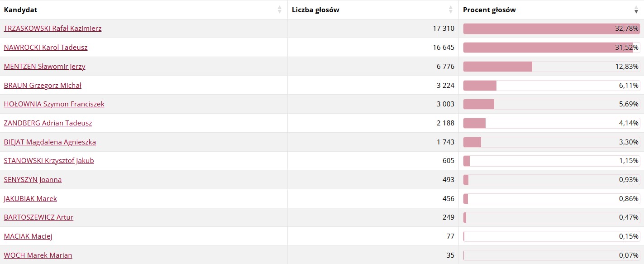Open STANOWSKI Krzysztof Jakub link

(49, 161)
